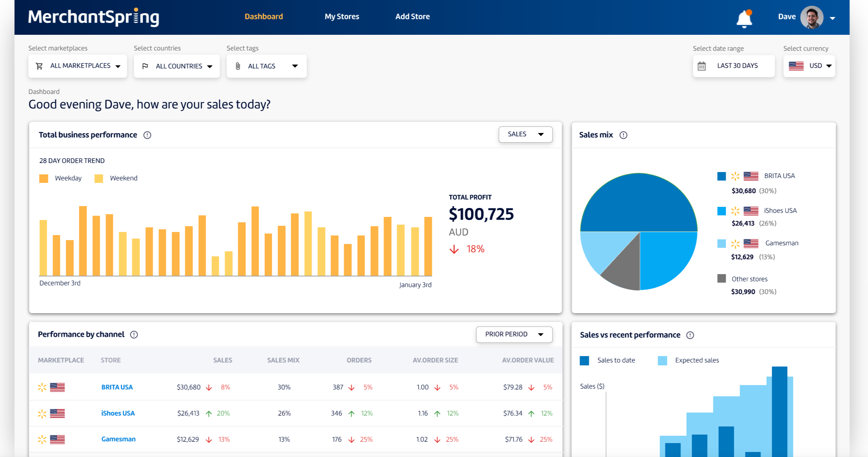The image size is (868, 457).
Task: Switch to the Add Store tab
Action: point(413,17)
